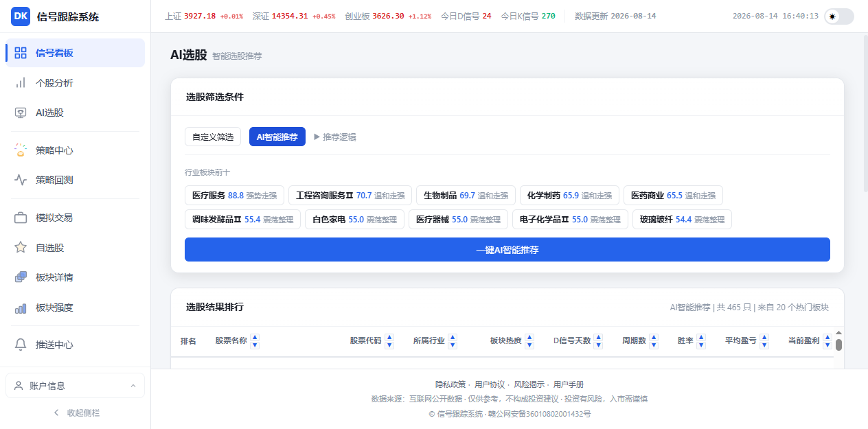Open 自选股 menu item
Image resolution: width=868 pixels, height=429 pixels.
[x=75, y=248]
